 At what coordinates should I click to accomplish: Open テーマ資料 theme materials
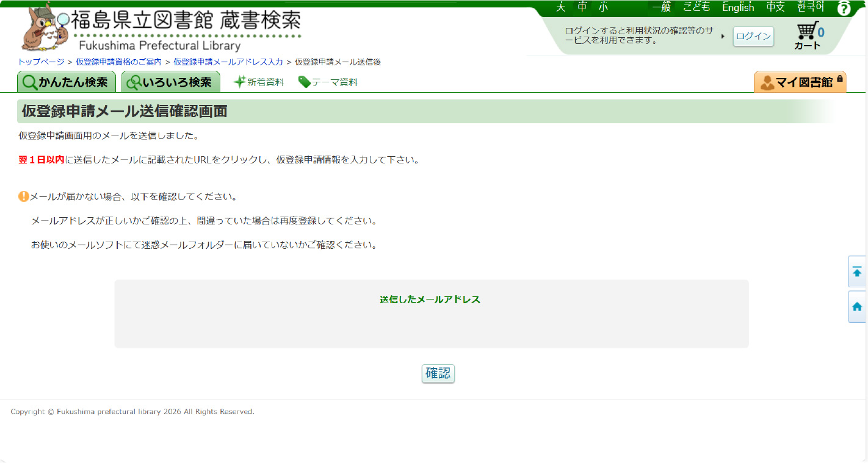(x=328, y=82)
